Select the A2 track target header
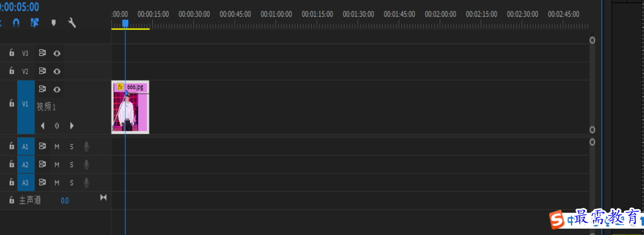 coord(26,164)
